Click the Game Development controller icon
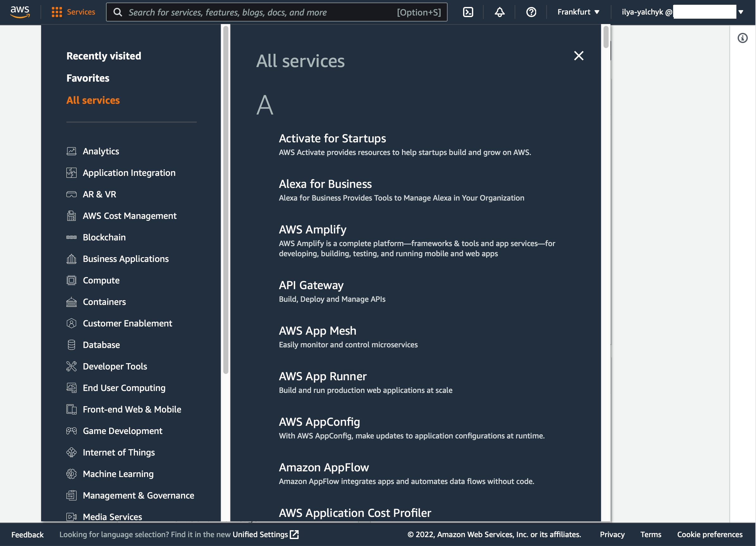 coord(71,431)
